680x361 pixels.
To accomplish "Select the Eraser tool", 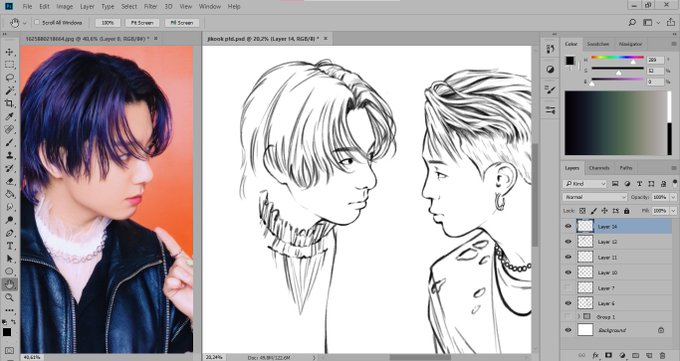I will click(x=9, y=181).
